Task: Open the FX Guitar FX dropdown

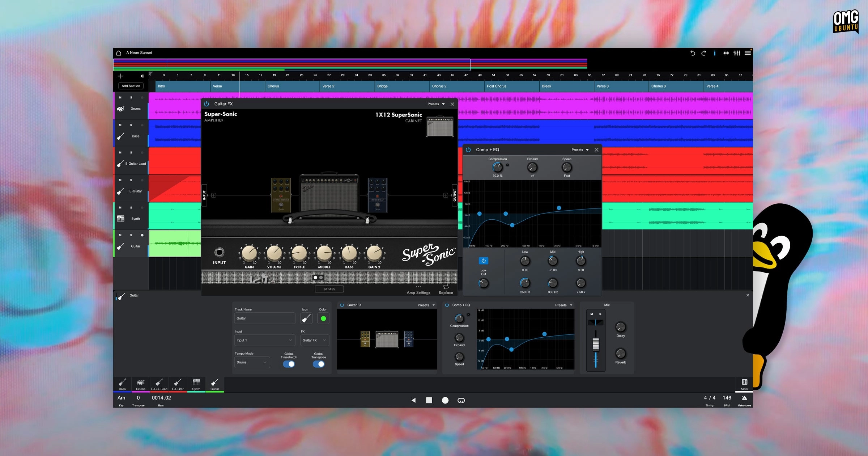Action: point(315,340)
